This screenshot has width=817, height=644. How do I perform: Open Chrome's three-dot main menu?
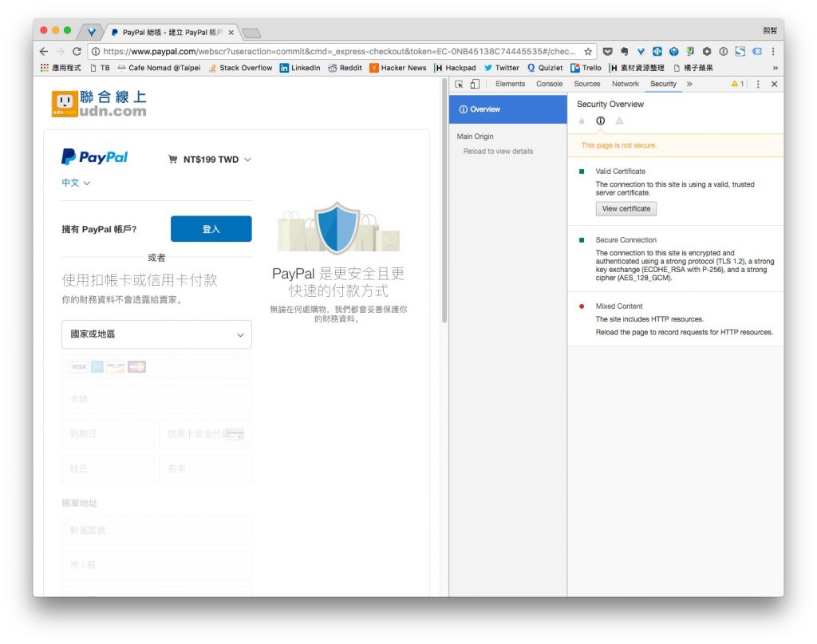pyautogui.click(x=773, y=51)
